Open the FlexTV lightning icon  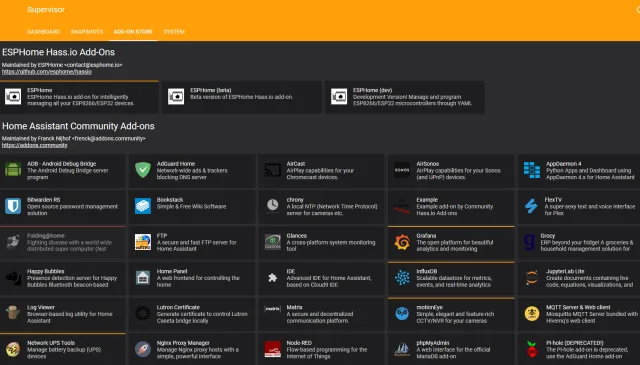531,206
